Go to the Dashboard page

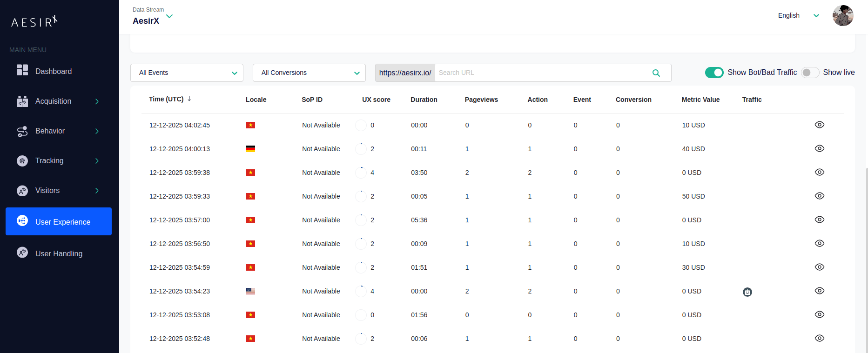53,71
